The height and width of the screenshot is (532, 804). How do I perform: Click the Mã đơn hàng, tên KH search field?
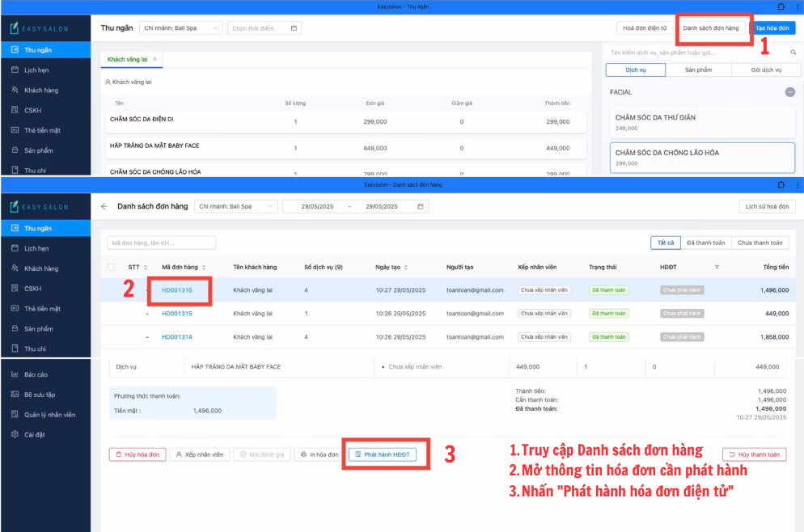click(161, 243)
